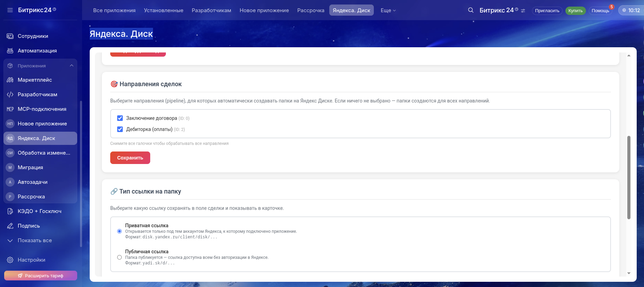Click the disk.yandex.ru/client/disk/... format text
Viewport: 644px width, 287px height.
tap(180, 237)
